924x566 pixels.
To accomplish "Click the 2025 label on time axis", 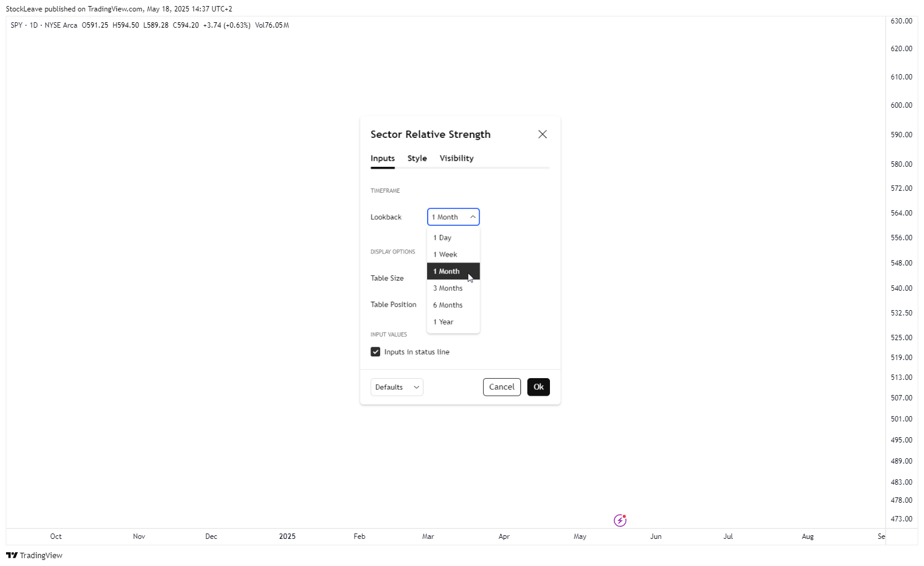I will pos(287,536).
